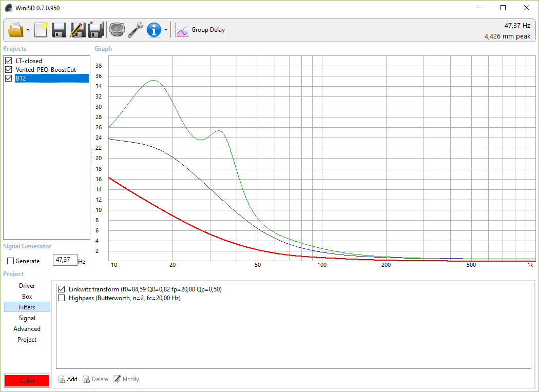Open the Advanced tab
The image size is (539, 392).
coord(27,329)
